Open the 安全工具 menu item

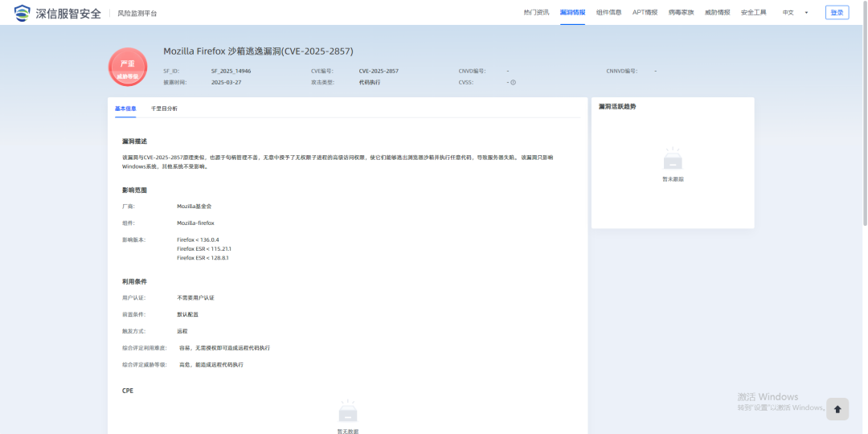753,13
